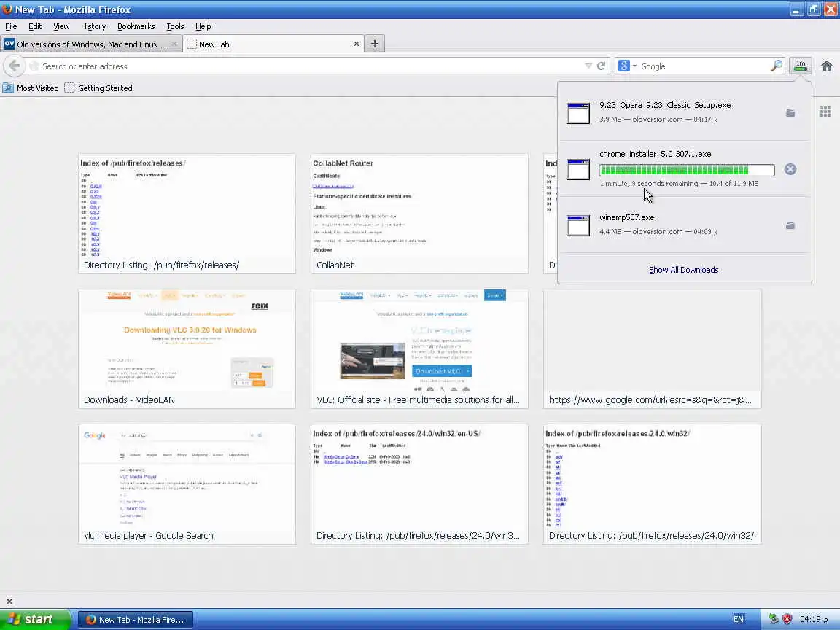Select the New Tab tab

coord(273,44)
